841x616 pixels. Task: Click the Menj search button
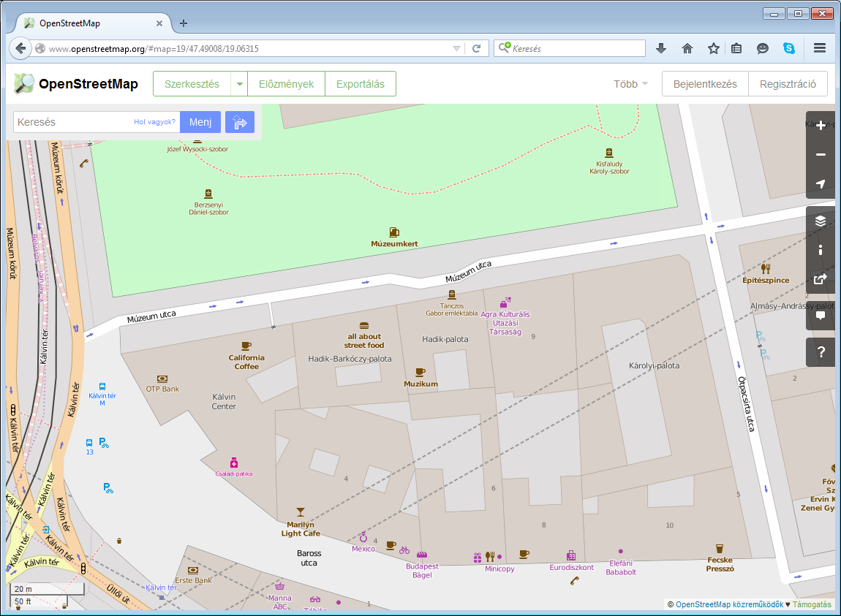click(200, 122)
